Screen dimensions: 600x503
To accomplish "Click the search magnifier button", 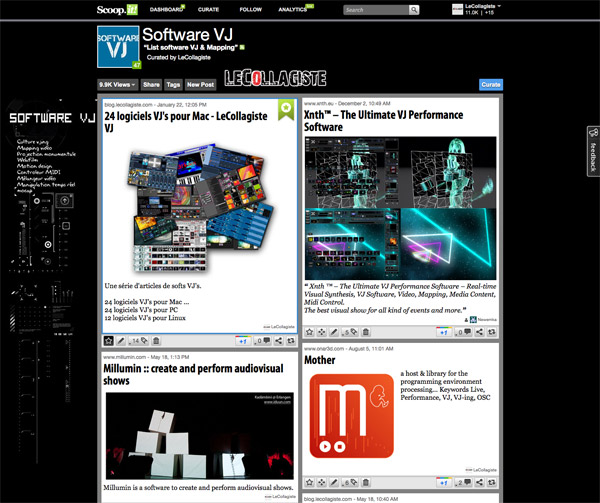I will pyautogui.click(x=414, y=10).
